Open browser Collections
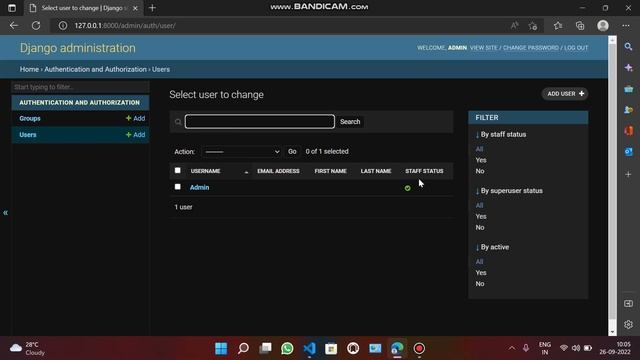 click(580, 26)
